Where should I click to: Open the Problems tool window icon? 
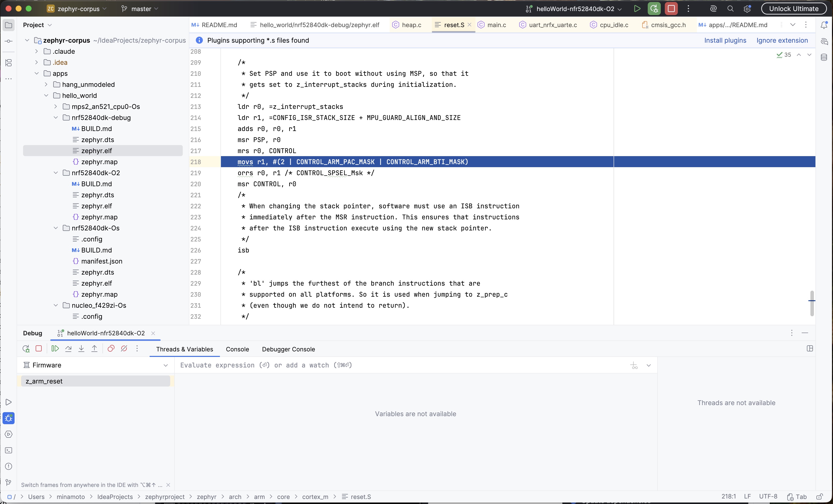point(9,467)
